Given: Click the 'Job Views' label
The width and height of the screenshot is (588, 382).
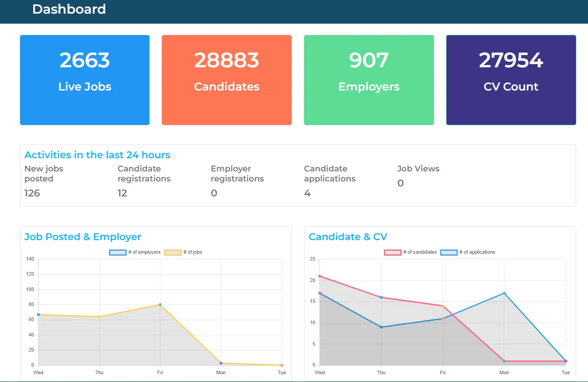Looking at the screenshot, I should pyautogui.click(x=418, y=169).
